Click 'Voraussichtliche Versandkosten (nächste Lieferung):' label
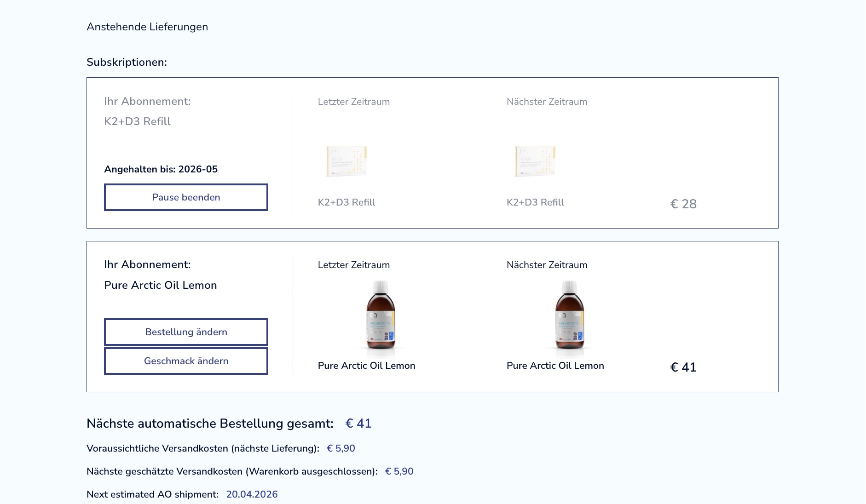 click(203, 448)
